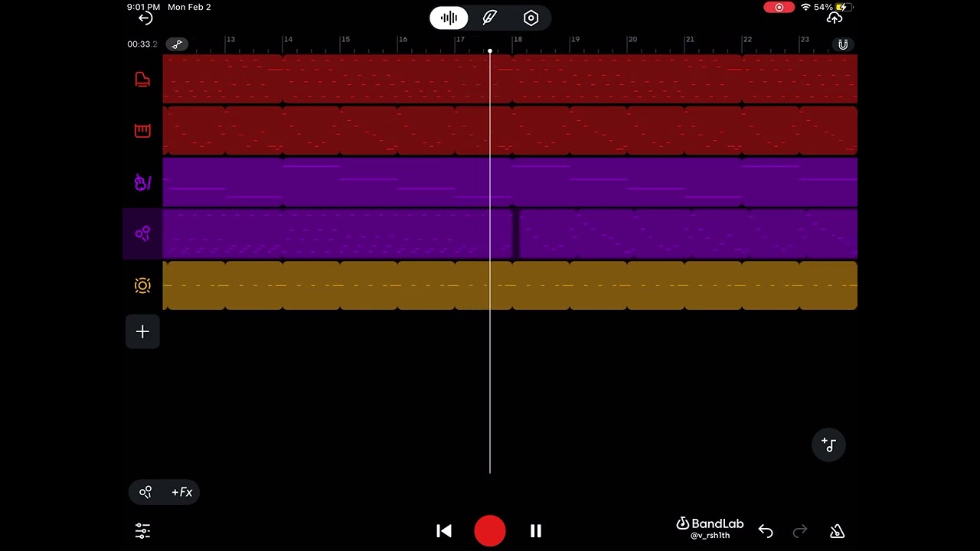Select the yellow drum pad track icon

142,285
